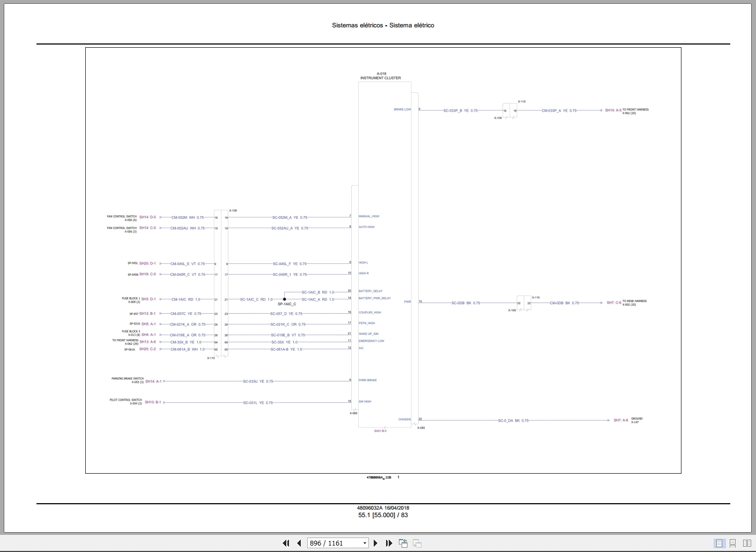The image size is (756, 552).
Task: Click the BATTERY_PWR_DELAY pin label
Action: click(x=375, y=298)
